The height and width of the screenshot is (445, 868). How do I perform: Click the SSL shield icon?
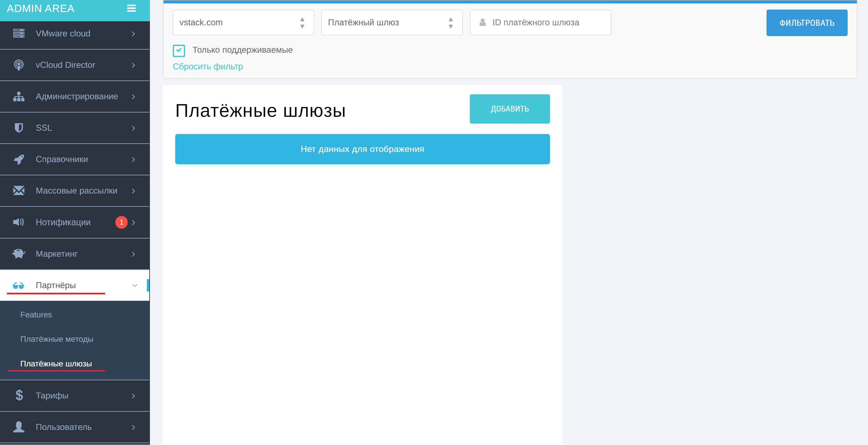pos(19,128)
